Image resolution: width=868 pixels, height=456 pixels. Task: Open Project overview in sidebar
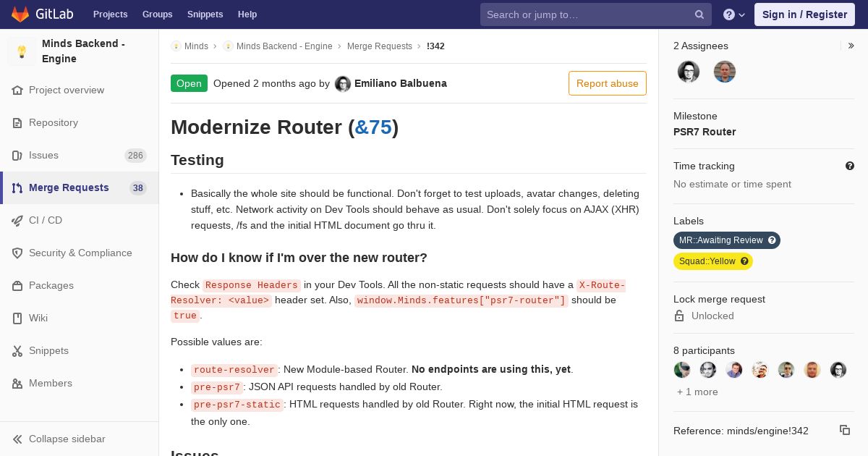coord(67,90)
